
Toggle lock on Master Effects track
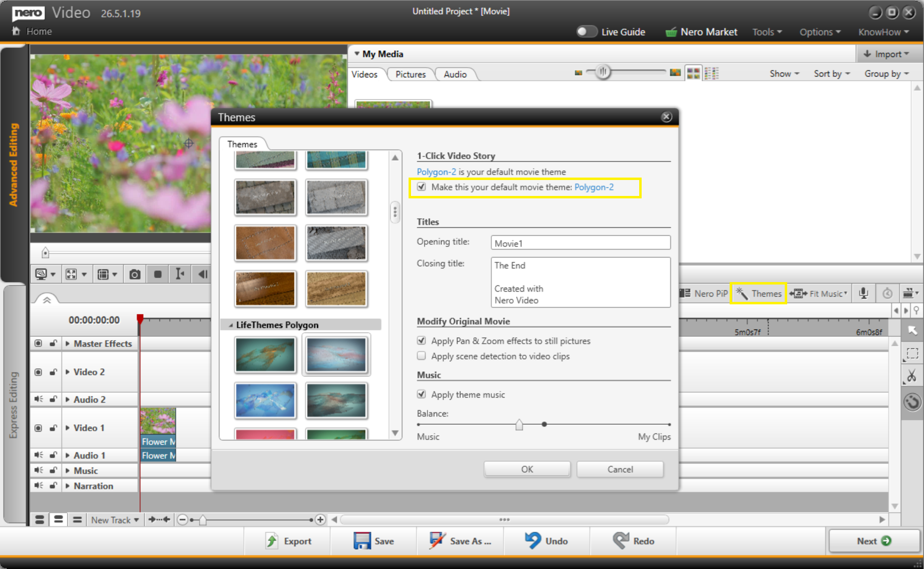point(53,344)
